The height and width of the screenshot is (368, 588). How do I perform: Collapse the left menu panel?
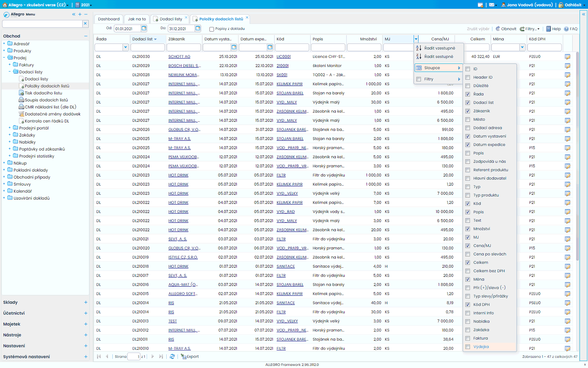(x=73, y=14)
